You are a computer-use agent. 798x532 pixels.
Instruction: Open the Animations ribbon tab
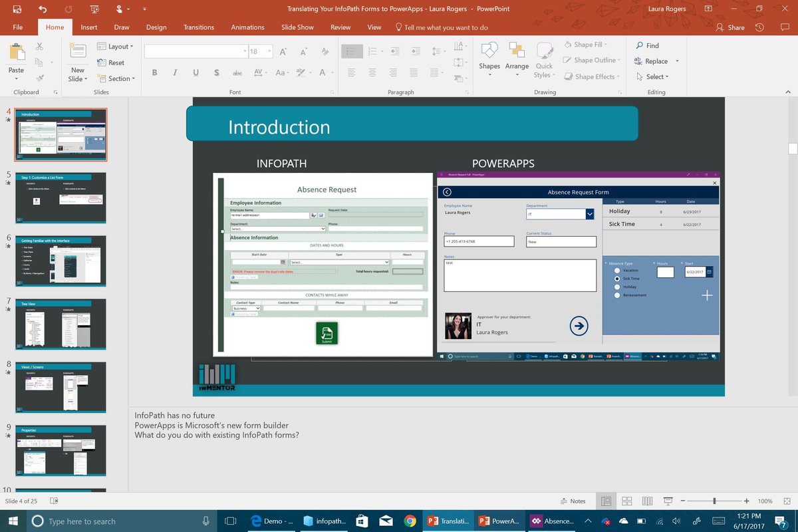click(247, 27)
